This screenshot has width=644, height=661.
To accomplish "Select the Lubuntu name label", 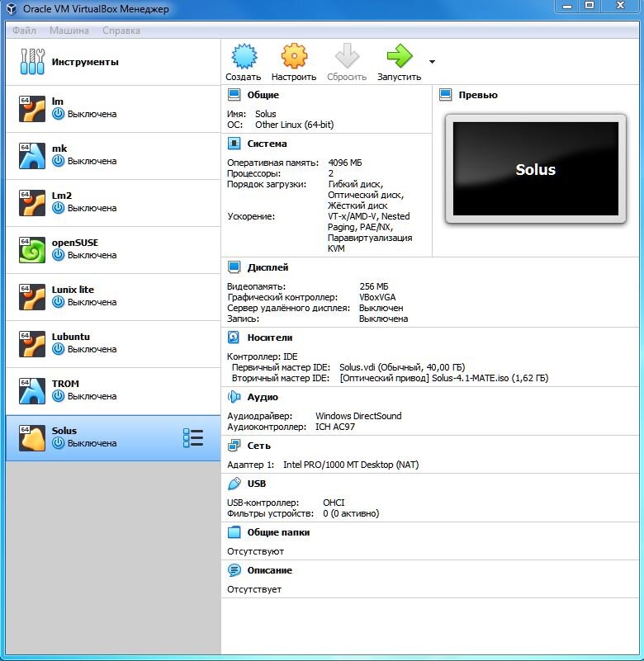I will (71, 337).
